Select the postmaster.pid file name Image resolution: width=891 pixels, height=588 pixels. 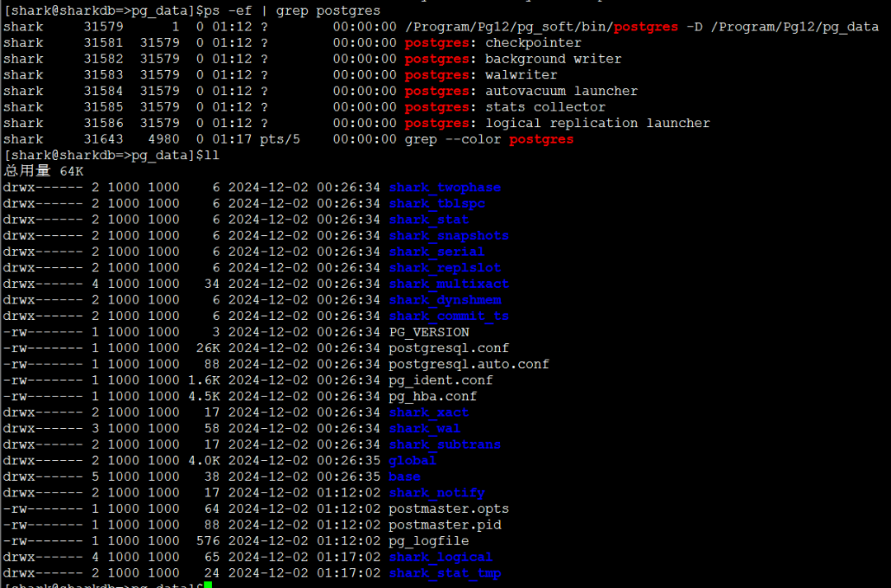click(x=445, y=525)
